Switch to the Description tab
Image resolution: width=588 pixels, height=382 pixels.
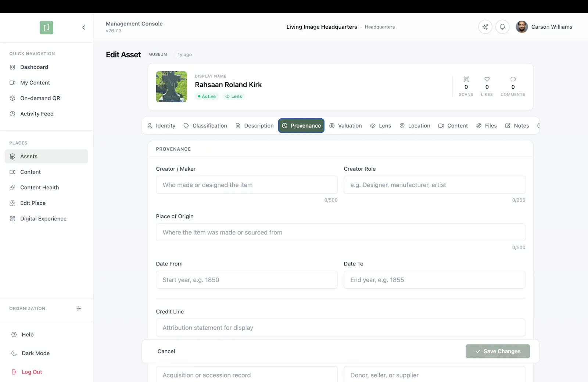(x=255, y=126)
